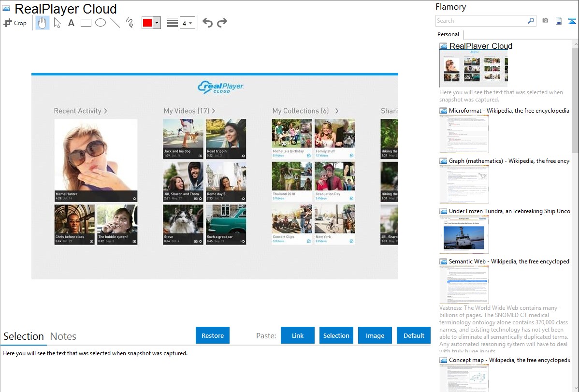This screenshot has width=579, height=392.
Task: Activate the Hand pan tool
Action: 43,23
